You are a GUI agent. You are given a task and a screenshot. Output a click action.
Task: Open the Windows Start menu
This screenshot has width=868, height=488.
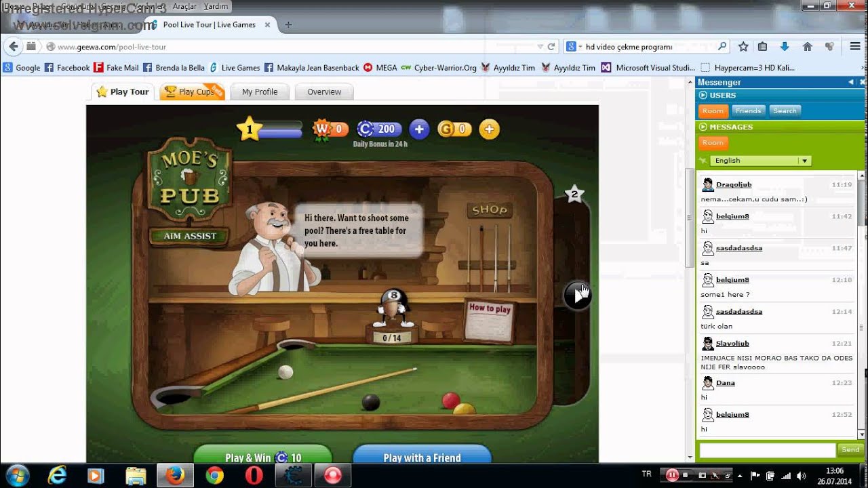(17, 474)
